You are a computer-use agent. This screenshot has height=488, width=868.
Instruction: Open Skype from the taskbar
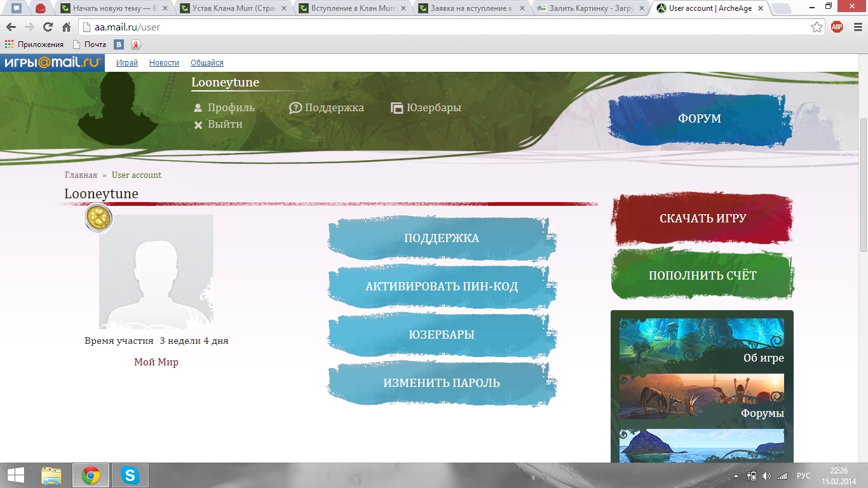click(x=130, y=475)
